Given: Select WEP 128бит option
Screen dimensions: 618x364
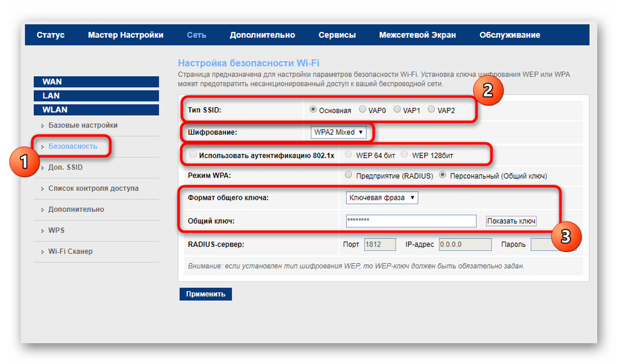Looking at the screenshot, I should click(x=404, y=155).
